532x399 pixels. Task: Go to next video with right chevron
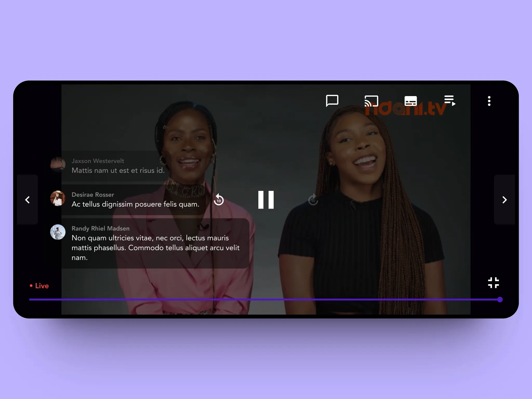click(x=504, y=199)
